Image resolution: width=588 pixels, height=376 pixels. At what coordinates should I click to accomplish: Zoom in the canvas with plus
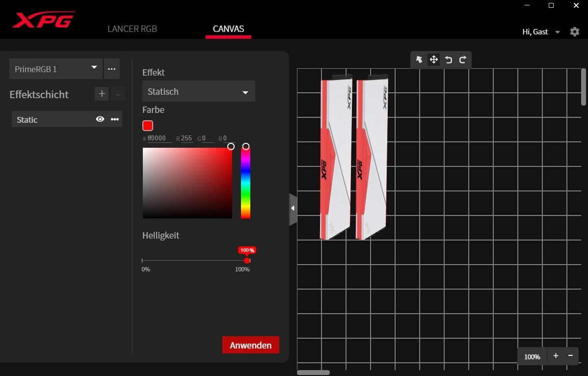[556, 356]
